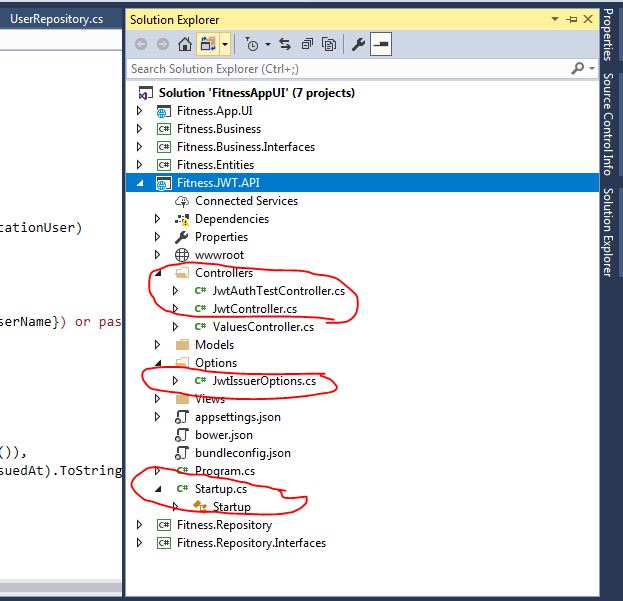
Task: Click the Show All Files icon
Action: pos(329,44)
